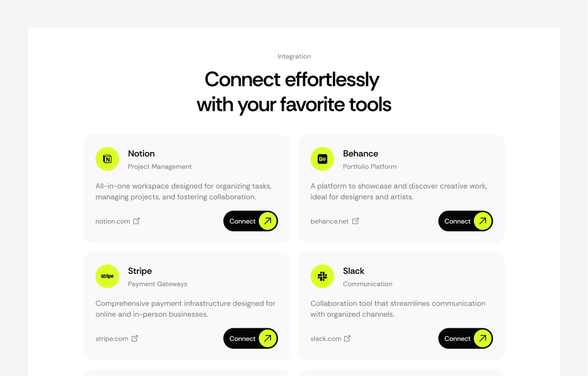Open the notion.com link
The height and width of the screenshot is (376, 588).
[x=113, y=221]
